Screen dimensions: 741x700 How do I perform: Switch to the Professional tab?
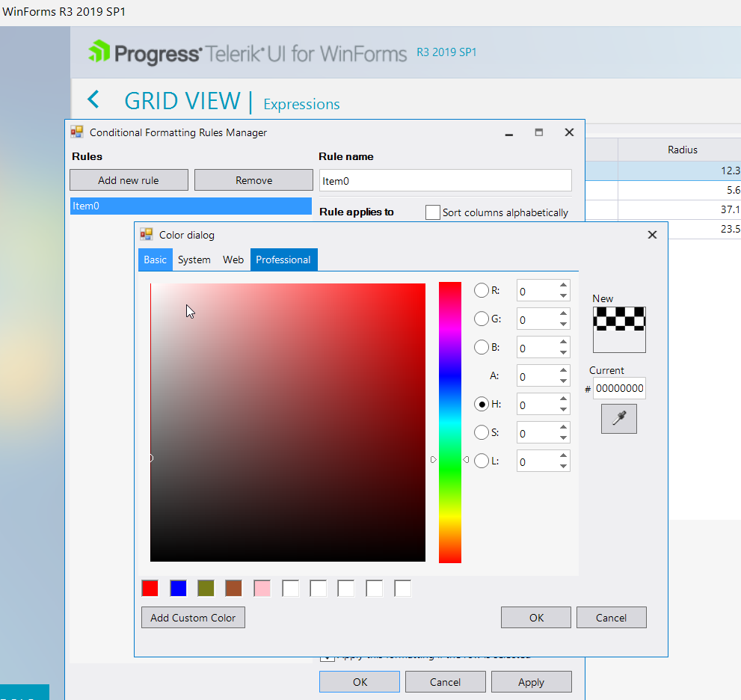pos(283,260)
